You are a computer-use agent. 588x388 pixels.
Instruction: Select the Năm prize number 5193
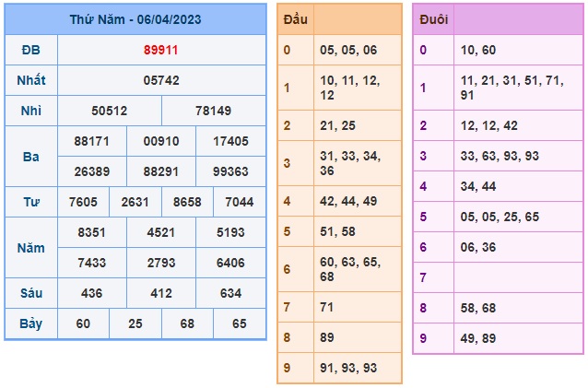[x=230, y=232]
